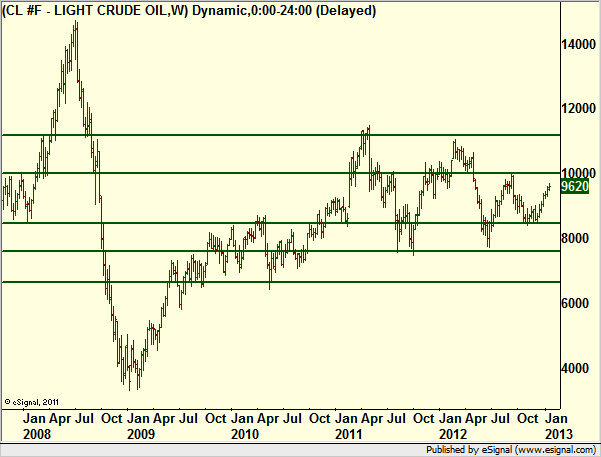Screen dimensions: 601x457
Task: Click the 12000 price axis label
Action: pos(578,109)
